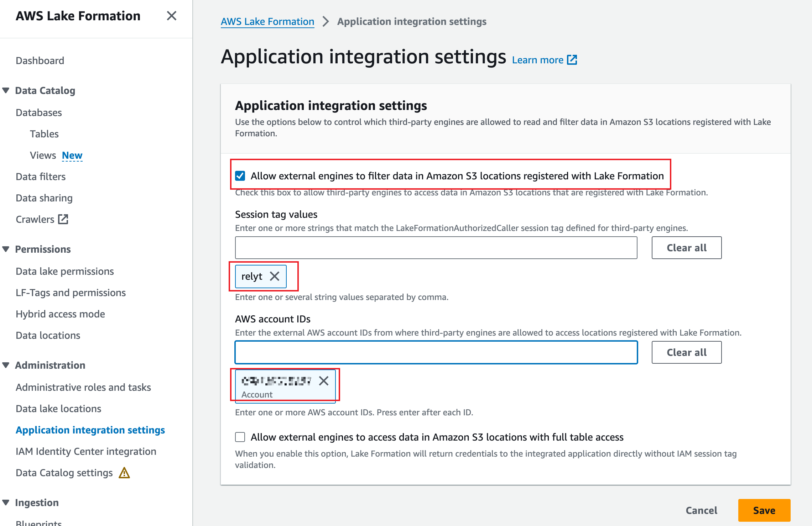812x526 pixels.
Task: Select Application integration settings in sidebar
Action: pos(90,430)
